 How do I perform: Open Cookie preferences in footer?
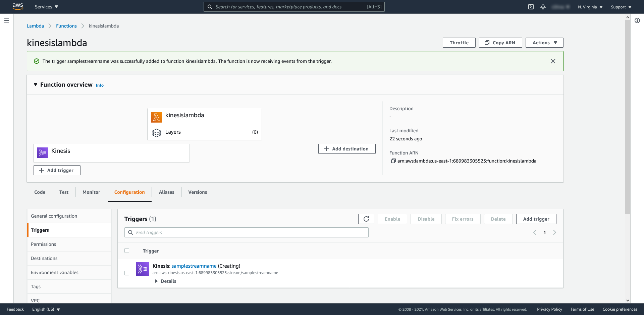(x=620, y=309)
